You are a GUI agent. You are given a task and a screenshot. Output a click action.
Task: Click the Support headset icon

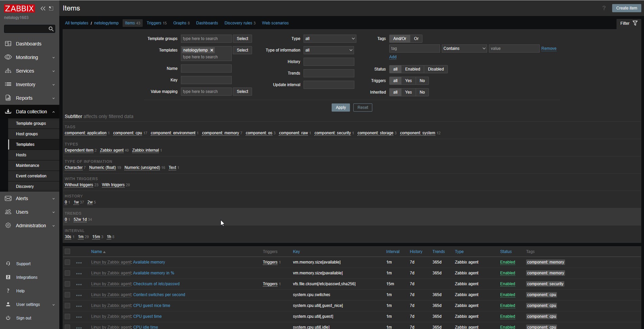8,264
